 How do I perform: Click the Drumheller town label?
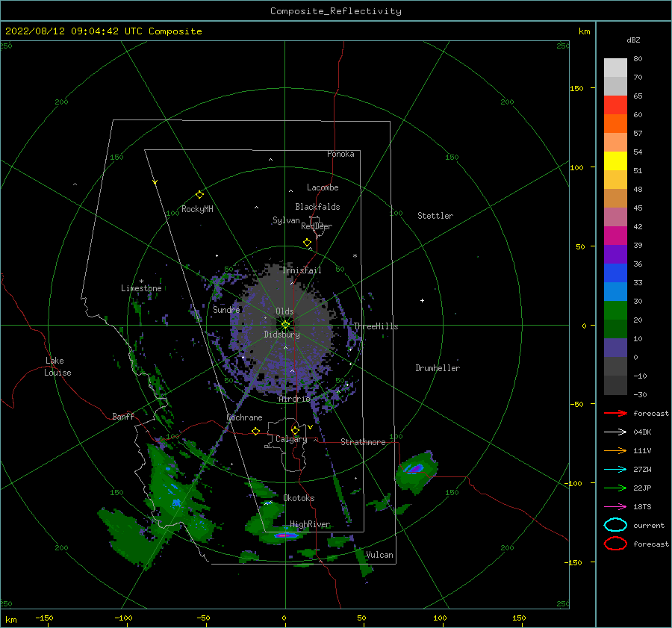coord(438,368)
